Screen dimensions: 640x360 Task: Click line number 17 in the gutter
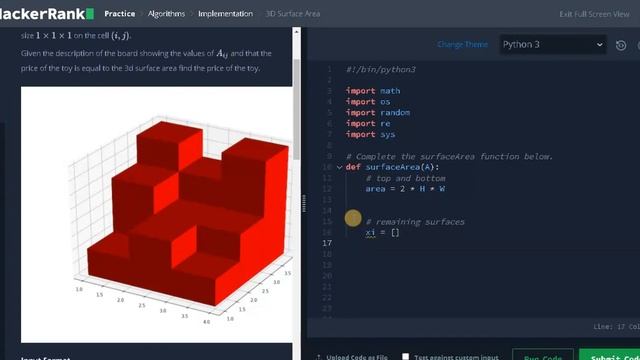coord(327,243)
